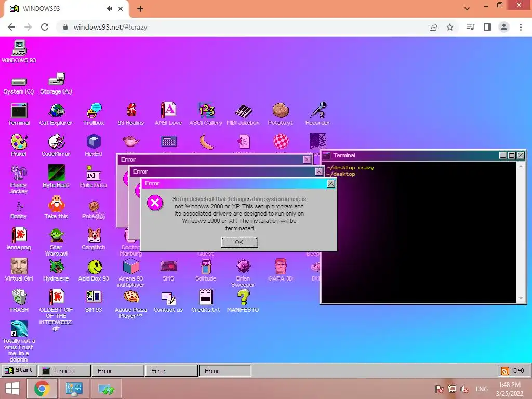Open Byte Beat icon
Screen dimensions: 532x399
point(56,177)
